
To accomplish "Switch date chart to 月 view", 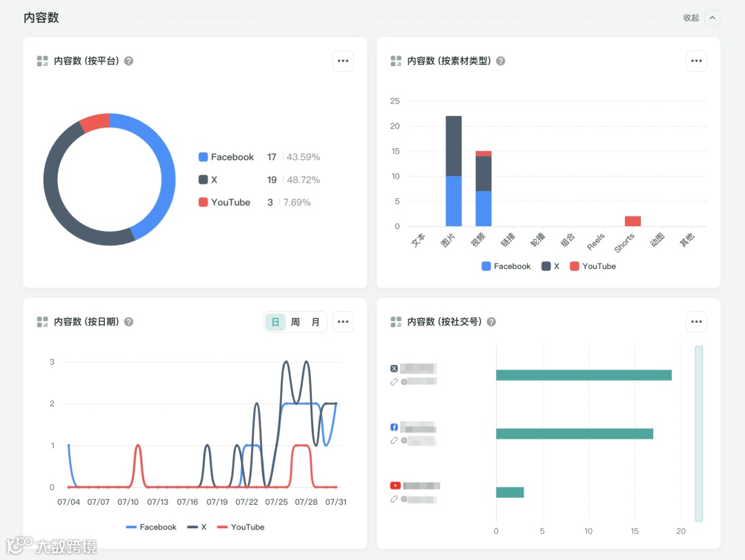I will (315, 322).
